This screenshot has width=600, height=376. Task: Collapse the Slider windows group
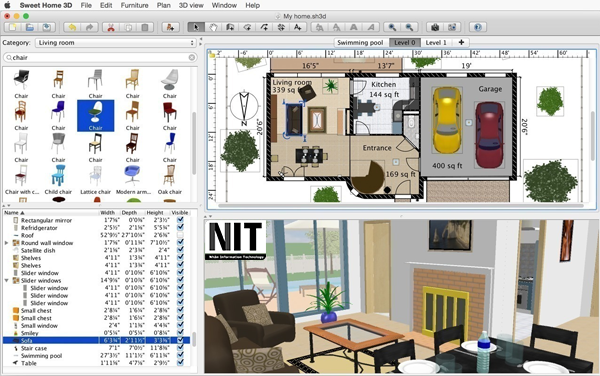pyautogui.click(x=7, y=280)
